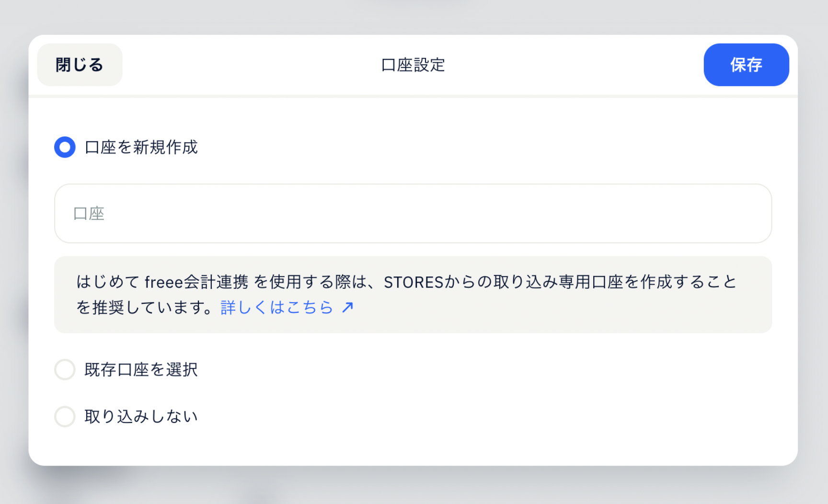Dismiss the dialog via 閉じる button
Viewport: 828px width, 504px height.
pos(80,65)
